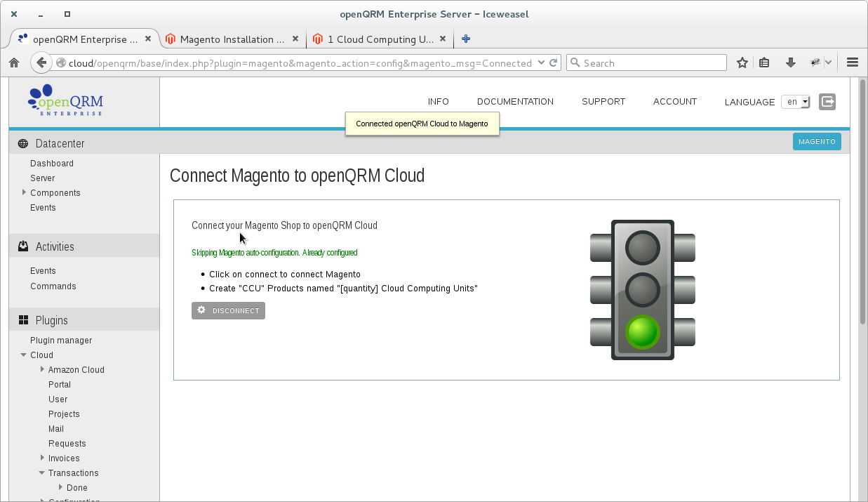The image size is (868, 502).
Task: Click the Transactions tree label
Action: pos(74,473)
